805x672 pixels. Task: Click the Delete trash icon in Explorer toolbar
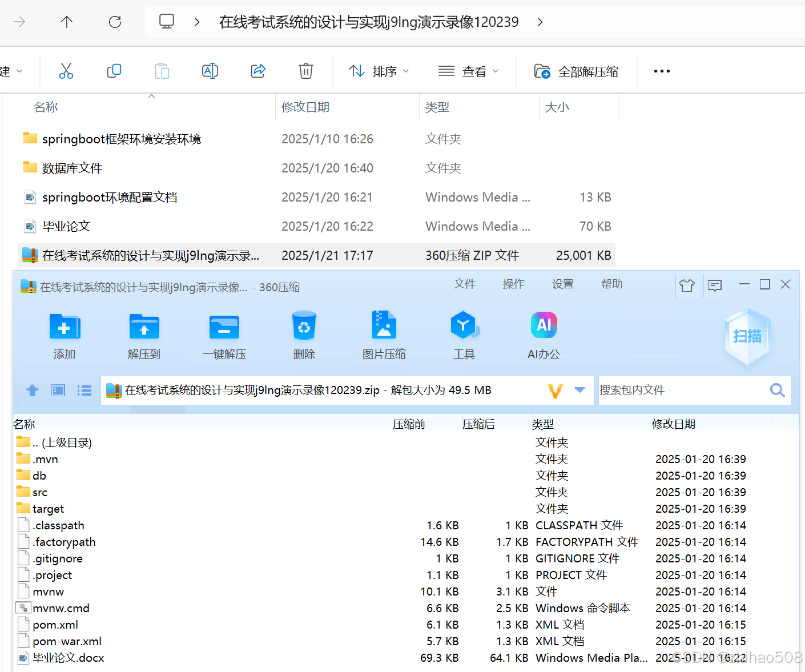[306, 71]
